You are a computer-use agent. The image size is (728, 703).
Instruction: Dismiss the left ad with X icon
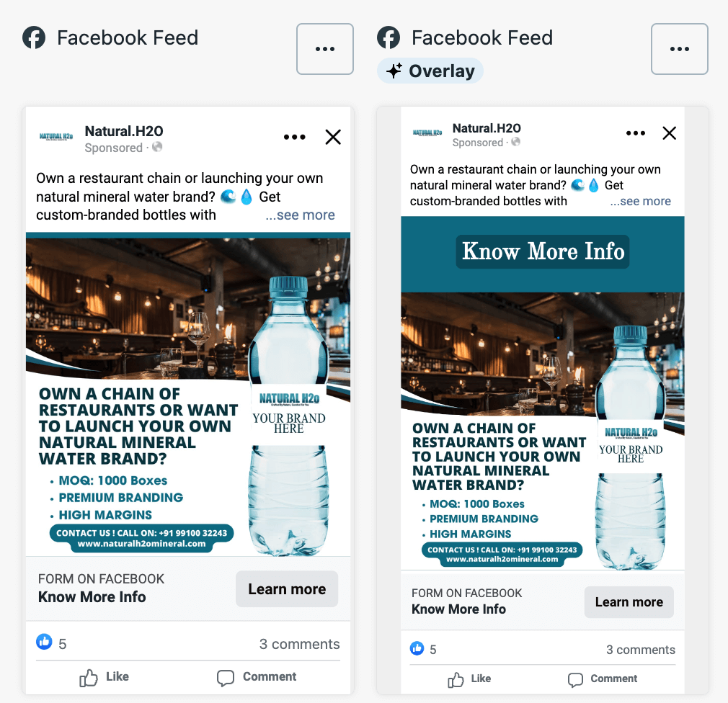[x=333, y=137]
